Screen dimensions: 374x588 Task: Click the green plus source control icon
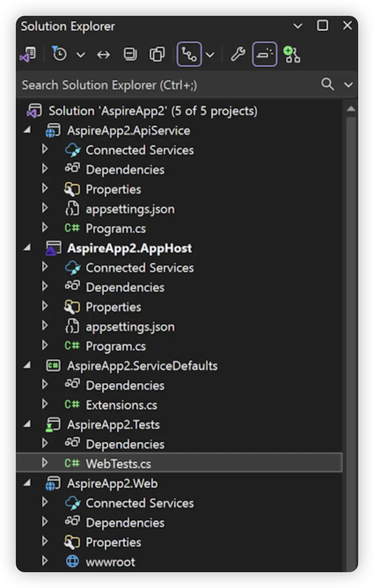point(291,54)
